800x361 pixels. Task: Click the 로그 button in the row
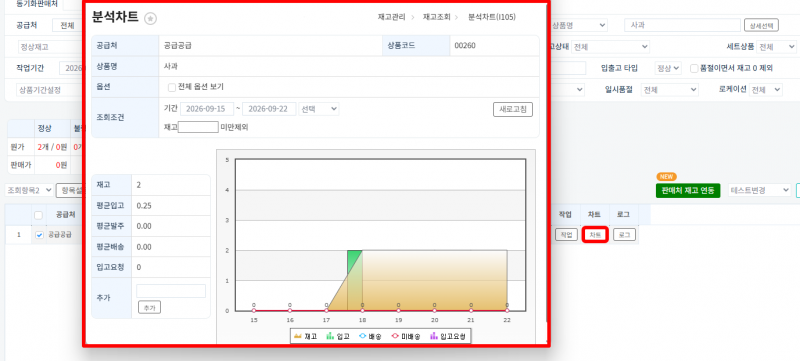(624, 235)
